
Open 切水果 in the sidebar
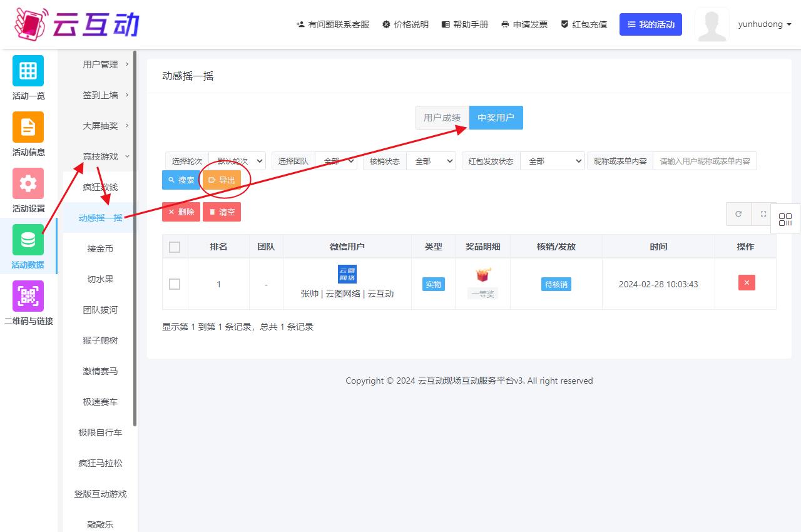tap(100, 279)
